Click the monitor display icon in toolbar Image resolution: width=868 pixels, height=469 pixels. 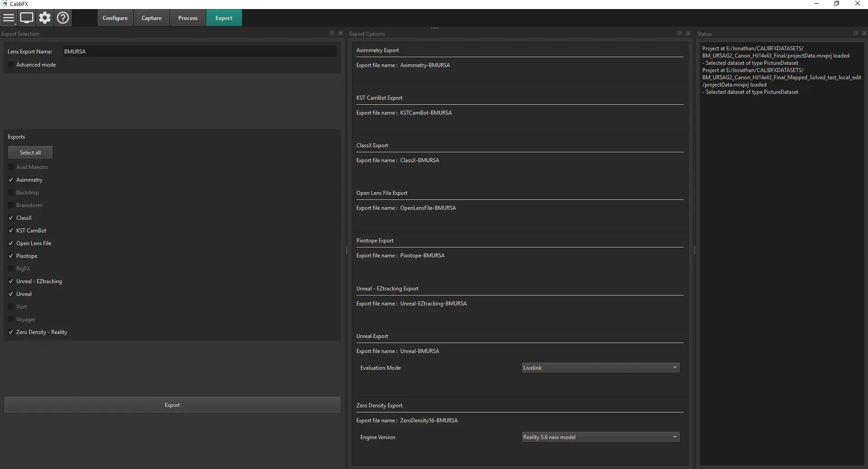point(27,18)
